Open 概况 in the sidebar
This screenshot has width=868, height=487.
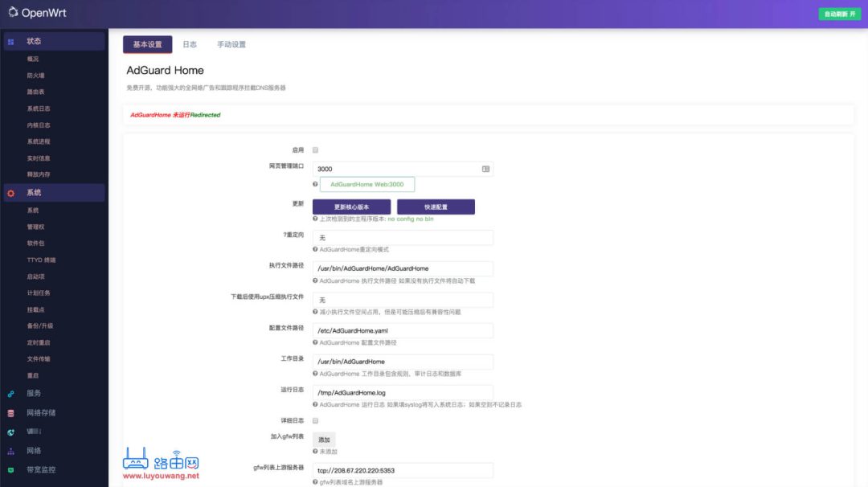point(33,59)
